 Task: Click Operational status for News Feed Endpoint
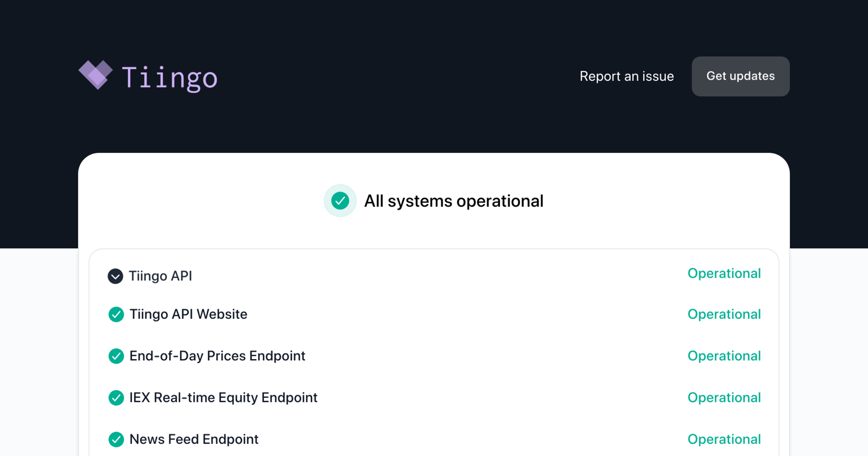[x=724, y=439]
